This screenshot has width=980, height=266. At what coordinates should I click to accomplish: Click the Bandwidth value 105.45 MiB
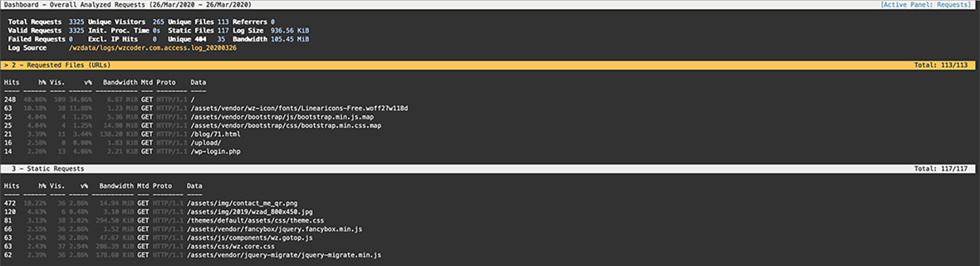tap(290, 39)
